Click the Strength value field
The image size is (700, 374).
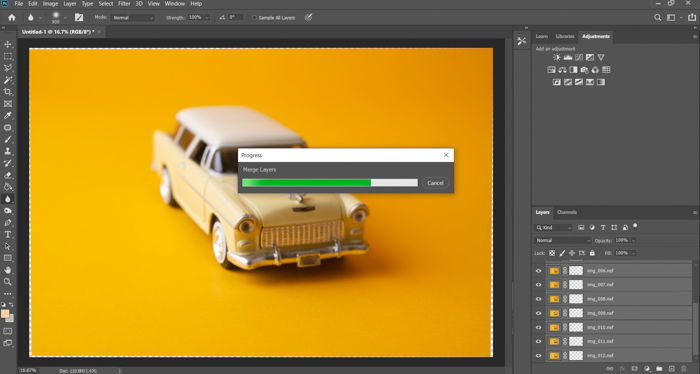pos(195,18)
